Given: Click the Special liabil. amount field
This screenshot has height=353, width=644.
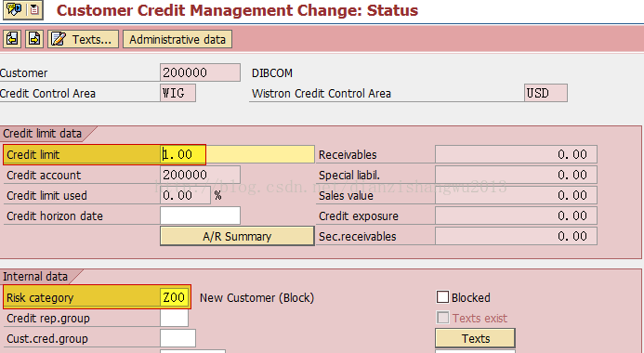Looking at the screenshot, I should [516, 175].
